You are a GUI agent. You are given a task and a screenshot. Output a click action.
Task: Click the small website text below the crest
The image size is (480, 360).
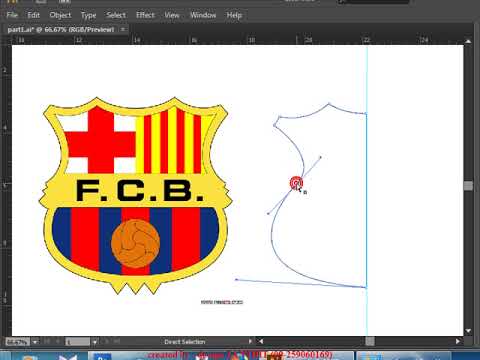pyautogui.click(x=222, y=302)
